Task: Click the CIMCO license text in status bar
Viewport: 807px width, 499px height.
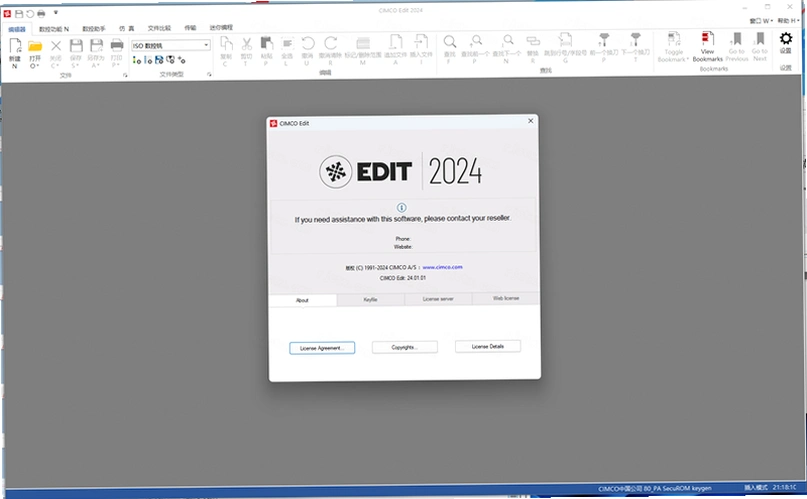Action: coord(655,488)
